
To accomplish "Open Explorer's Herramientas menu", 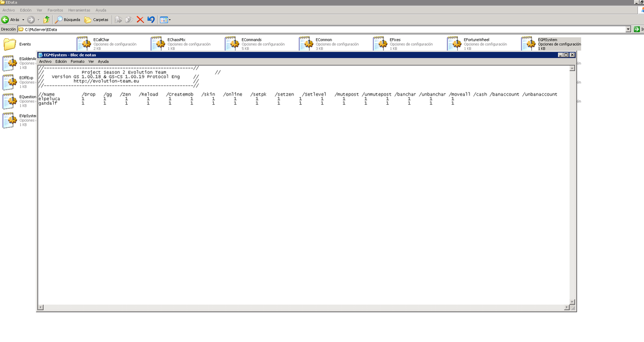I will 79,10.
